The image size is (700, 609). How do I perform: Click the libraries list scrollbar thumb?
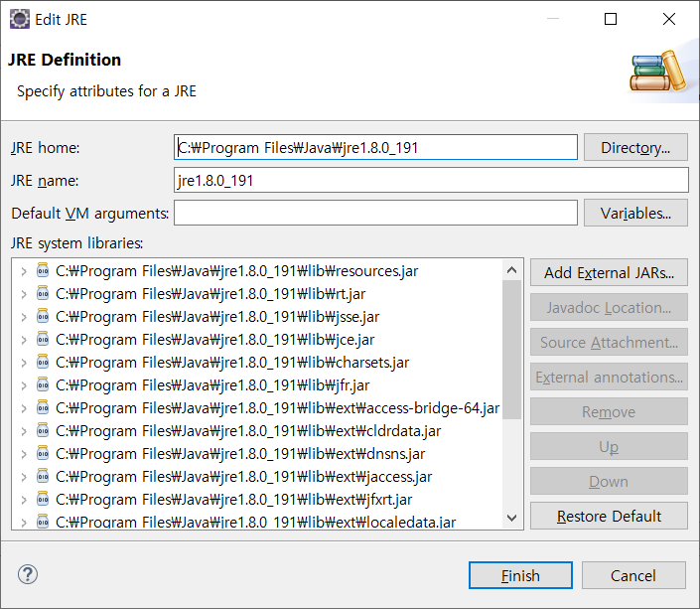click(512, 350)
